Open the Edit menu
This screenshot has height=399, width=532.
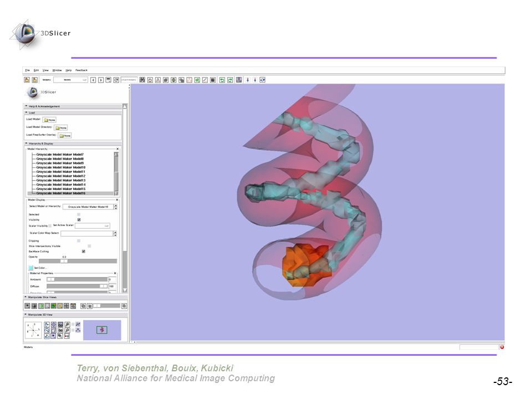coord(37,70)
